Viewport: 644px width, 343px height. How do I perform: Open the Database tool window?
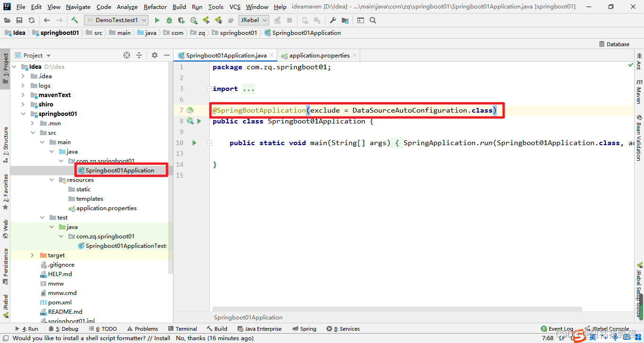click(x=614, y=44)
